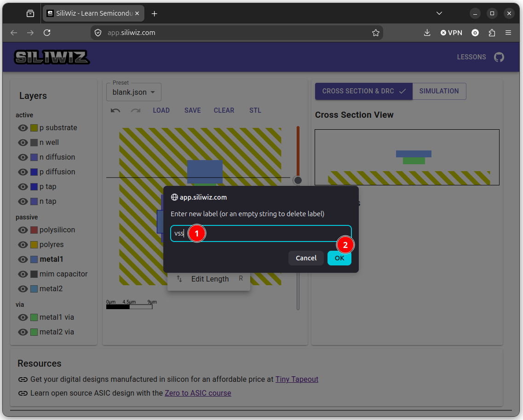The image size is (523, 420).
Task: Hide the metal2 layer
Action: [x=23, y=288]
